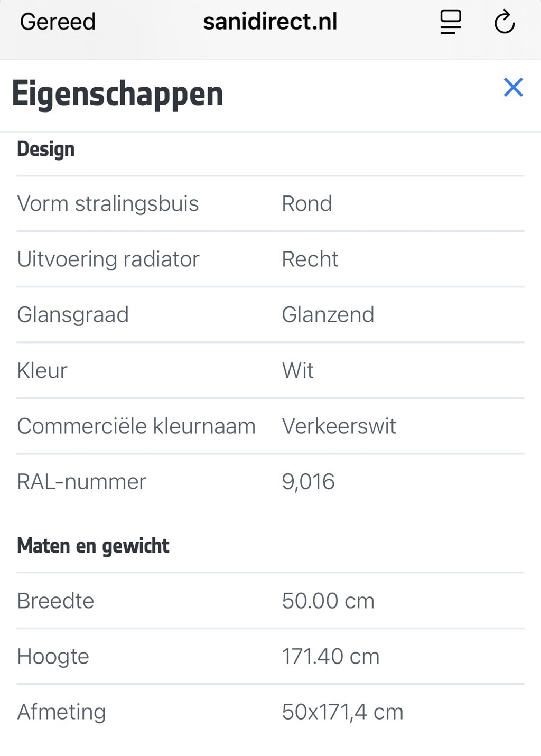Select the Eigenschappen heading

(117, 94)
